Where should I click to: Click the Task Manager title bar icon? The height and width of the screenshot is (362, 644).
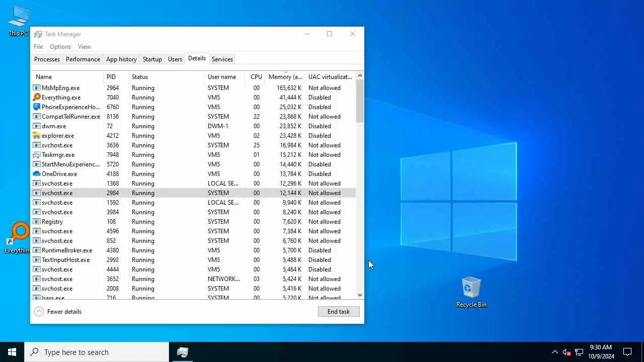pyautogui.click(x=38, y=34)
